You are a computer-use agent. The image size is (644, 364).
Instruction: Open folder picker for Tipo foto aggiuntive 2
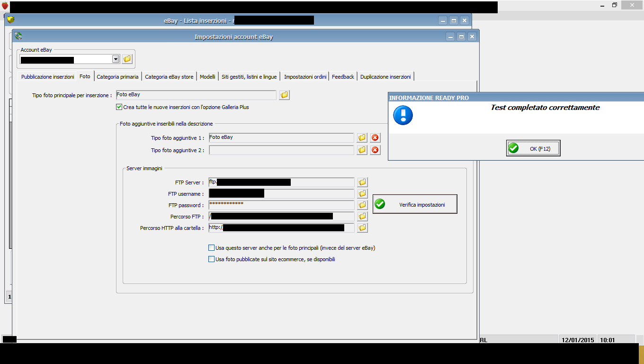[x=362, y=150]
